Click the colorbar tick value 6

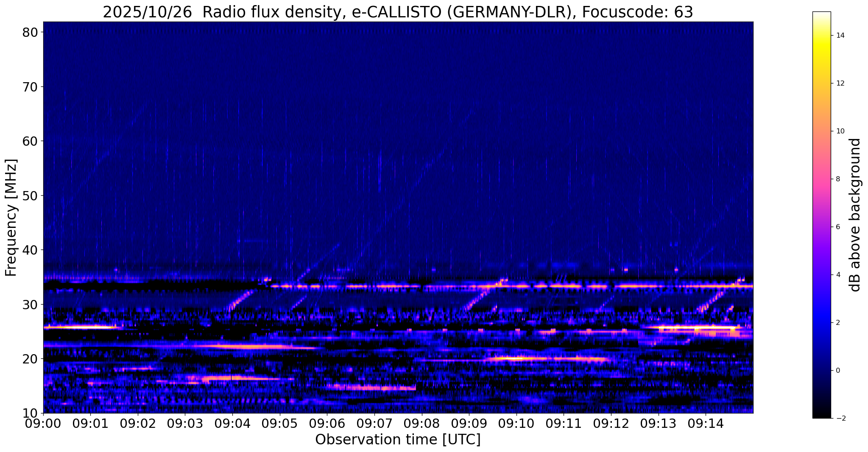tap(838, 227)
